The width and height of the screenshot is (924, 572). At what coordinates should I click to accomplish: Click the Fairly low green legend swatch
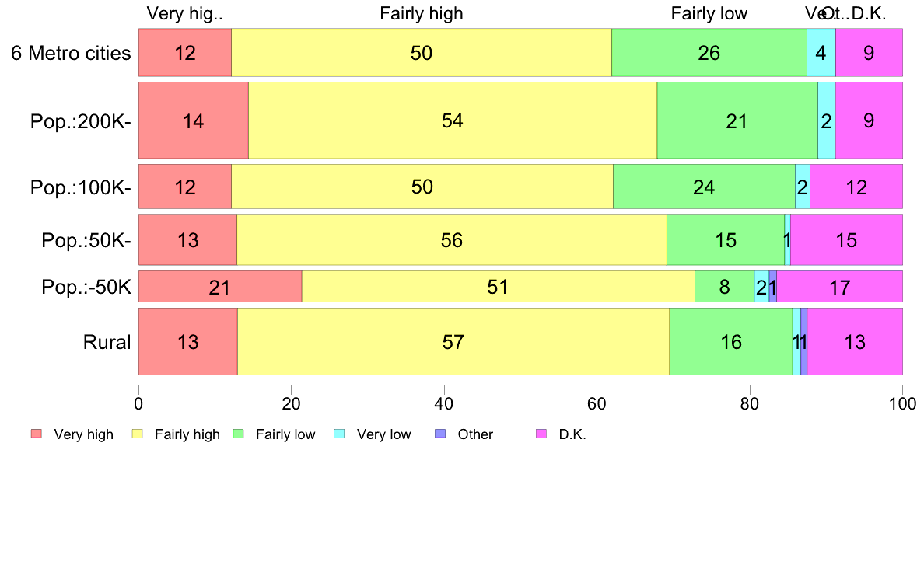tap(239, 434)
